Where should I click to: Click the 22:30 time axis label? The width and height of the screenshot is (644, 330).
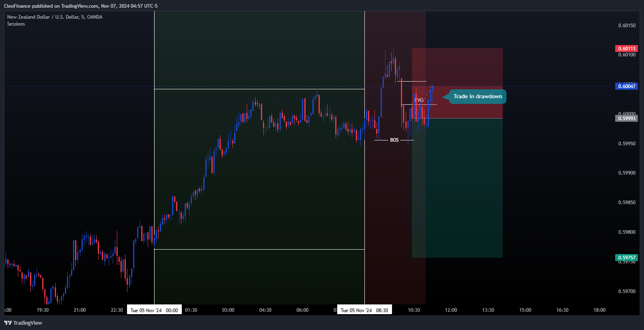(x=117, y=310)
